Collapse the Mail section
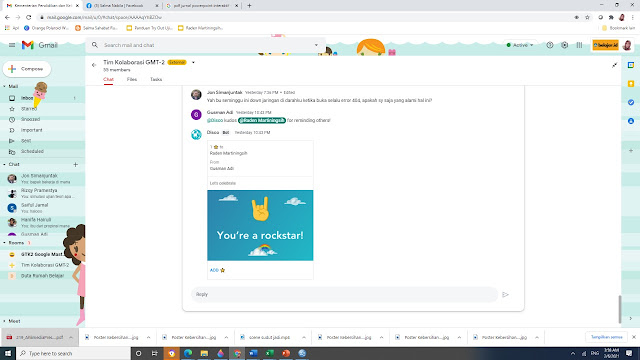640x360 pixels. (4, 87)
